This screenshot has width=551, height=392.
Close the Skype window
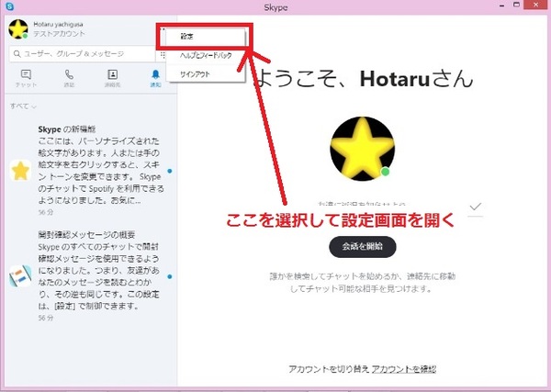tap(535, 5)
